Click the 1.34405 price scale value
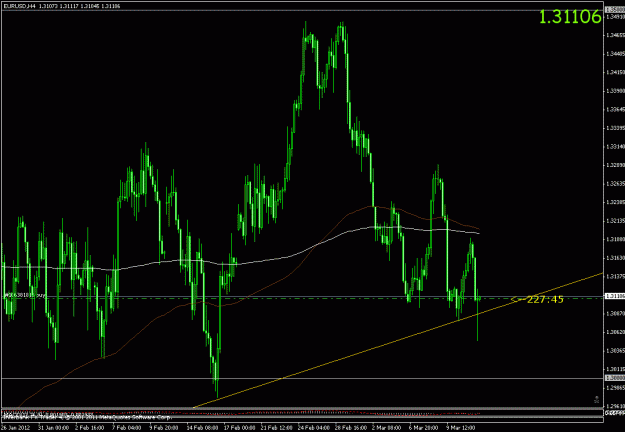The image size is (625, 432). (615, 54)
